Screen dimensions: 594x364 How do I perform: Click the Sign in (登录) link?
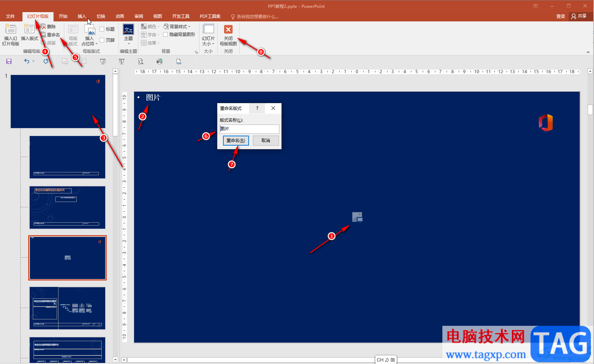click(x=561, y=16)
